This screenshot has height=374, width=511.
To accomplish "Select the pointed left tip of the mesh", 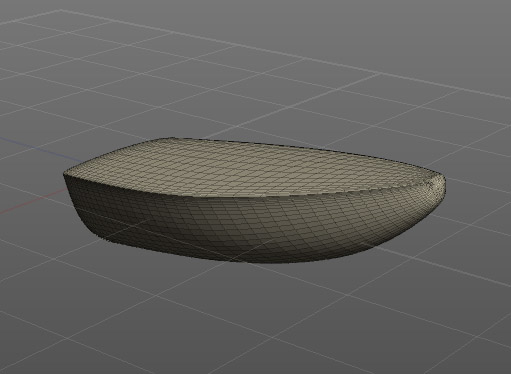I will 66,175.
